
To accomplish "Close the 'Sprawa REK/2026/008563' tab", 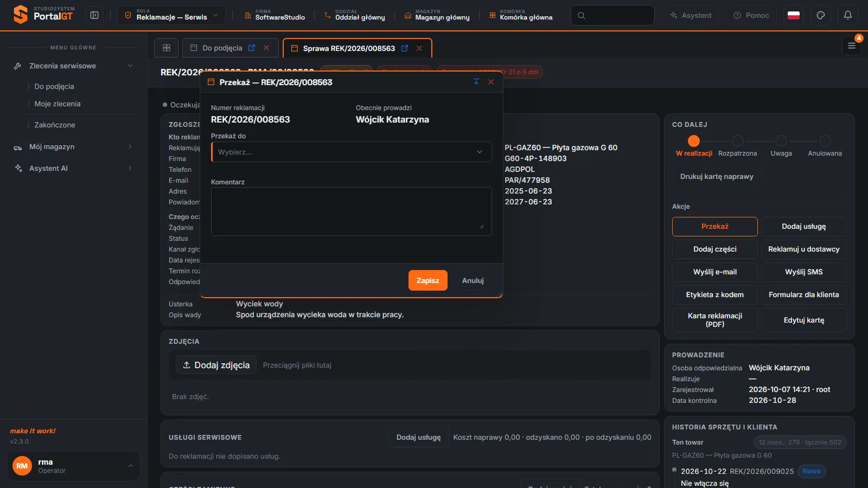I will coord(419,48).
